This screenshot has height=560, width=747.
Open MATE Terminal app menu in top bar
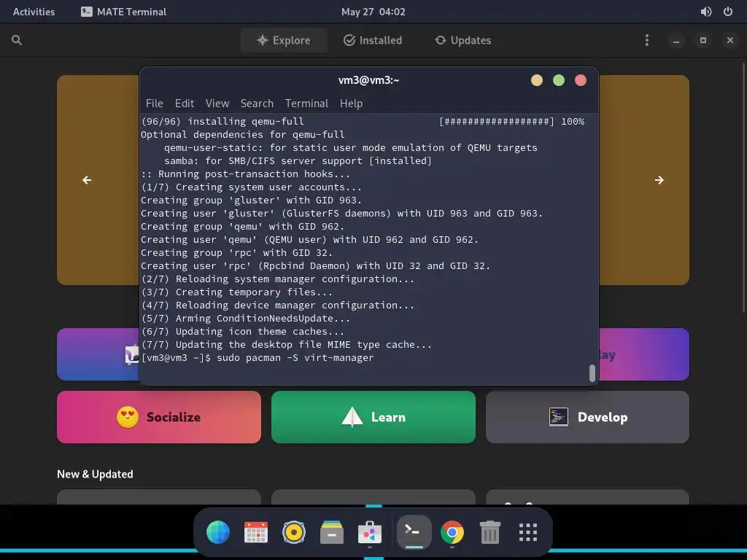click(x=124, y=12)
